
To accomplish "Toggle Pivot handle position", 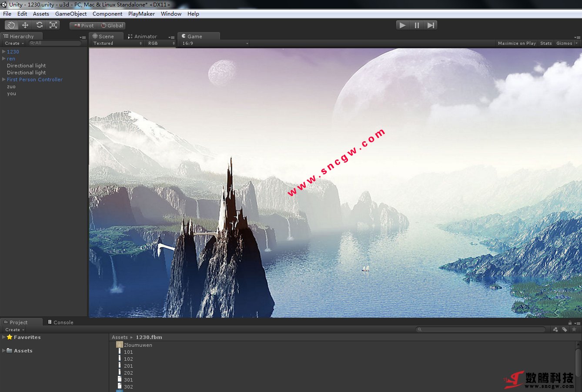I will [x=84, y=26].
